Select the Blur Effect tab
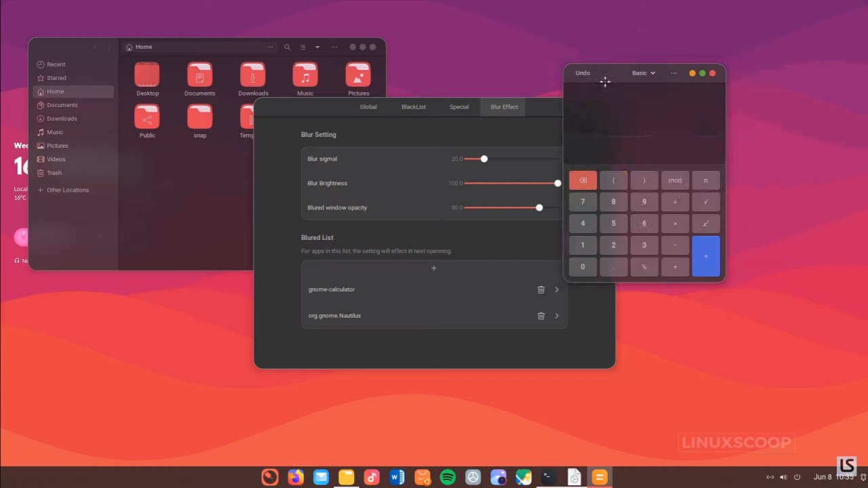This screenshot has height=488, width=868. (504, 107)
